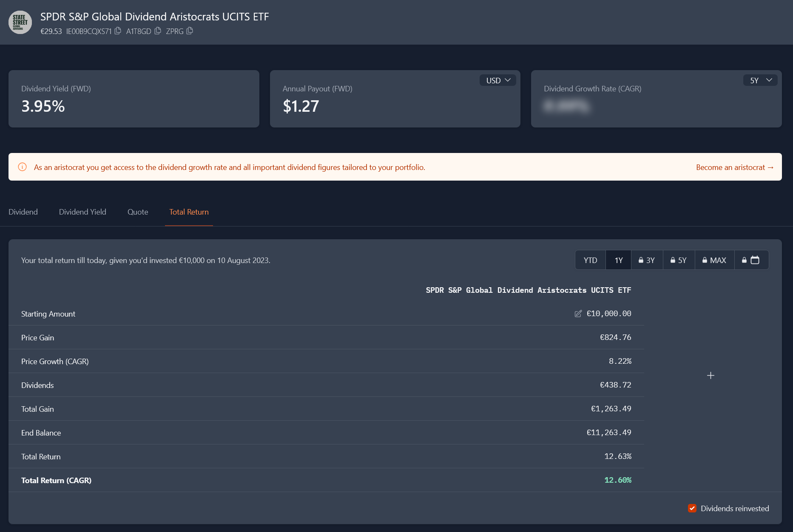
Task: Copy the ISIN IE00B9CQXS71 via its copy icon
Action: pos(118,31)
